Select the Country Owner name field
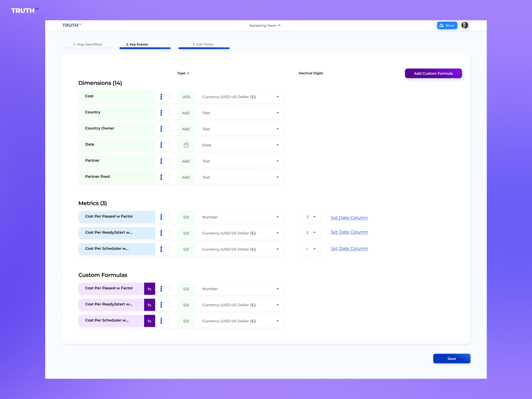Image resolution: width=532 pixels, height=399 pixels. [x=117, y=129]
